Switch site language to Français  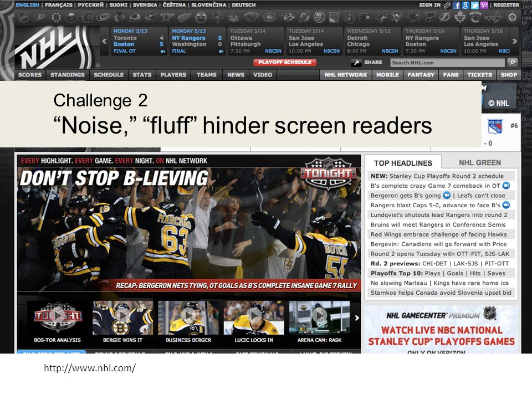(x=59, y=5)
